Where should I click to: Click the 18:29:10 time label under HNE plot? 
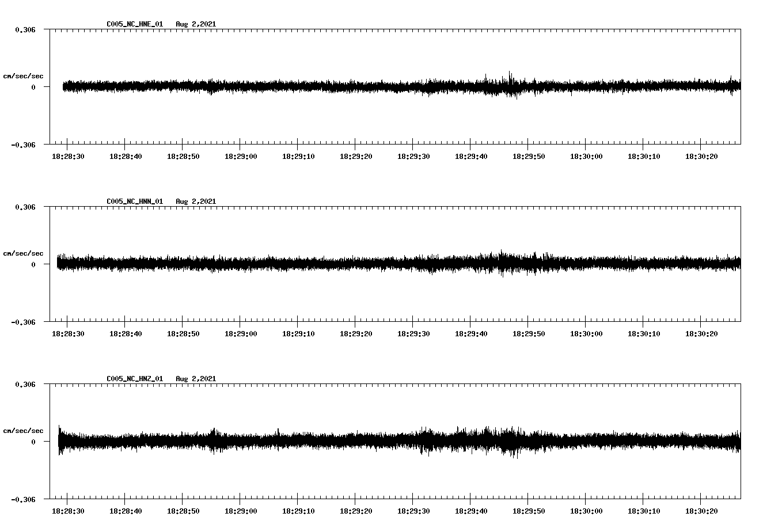tap(298, 156)
